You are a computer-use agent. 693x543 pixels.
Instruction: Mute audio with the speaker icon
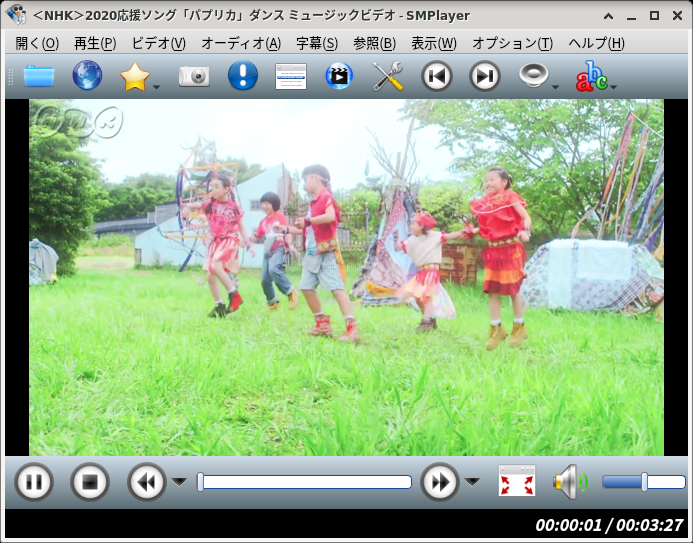pos(570,482)
